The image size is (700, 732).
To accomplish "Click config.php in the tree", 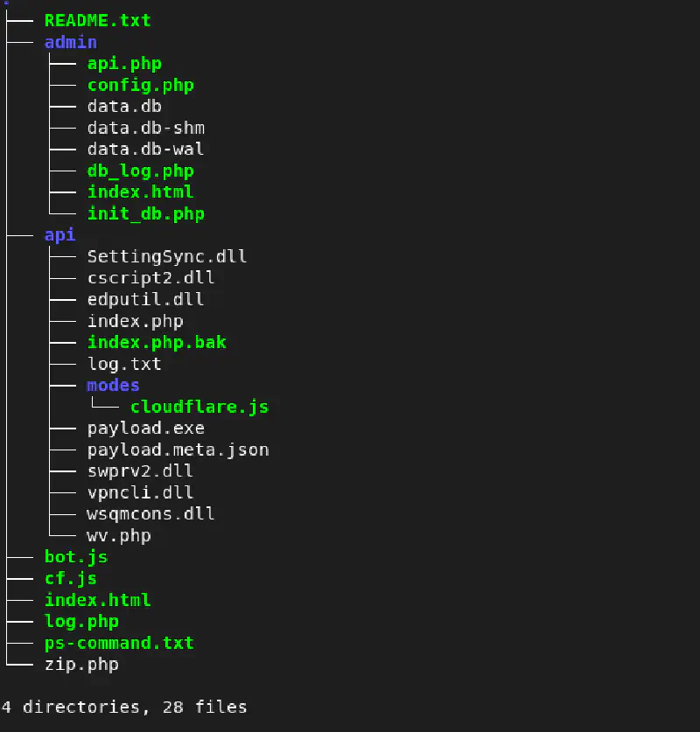I will [141, 86].
